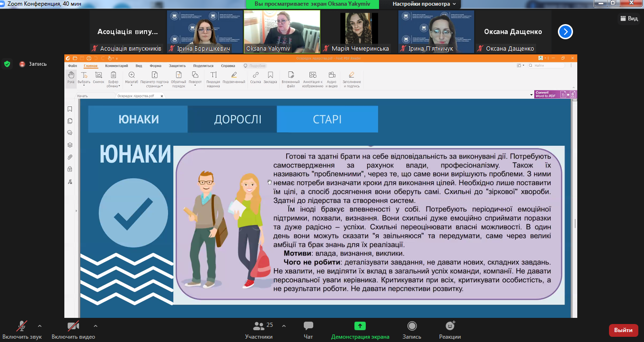Open the Масштаб zoom dropdown
Screen dimensions: 644x342
[x=132, y=78]
